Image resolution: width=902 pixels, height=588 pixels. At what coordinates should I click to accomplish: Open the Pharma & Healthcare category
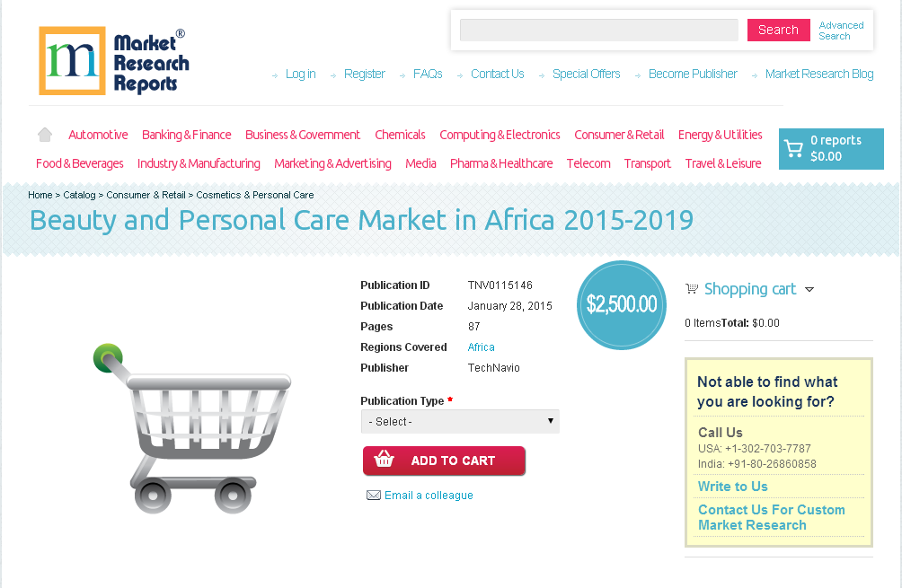502,163
